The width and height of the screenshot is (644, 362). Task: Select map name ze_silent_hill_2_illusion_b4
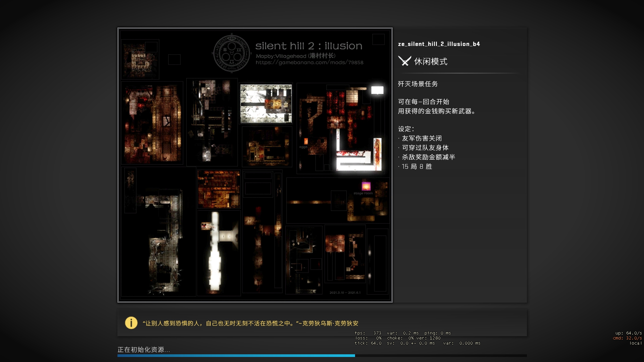pos(439,44)
